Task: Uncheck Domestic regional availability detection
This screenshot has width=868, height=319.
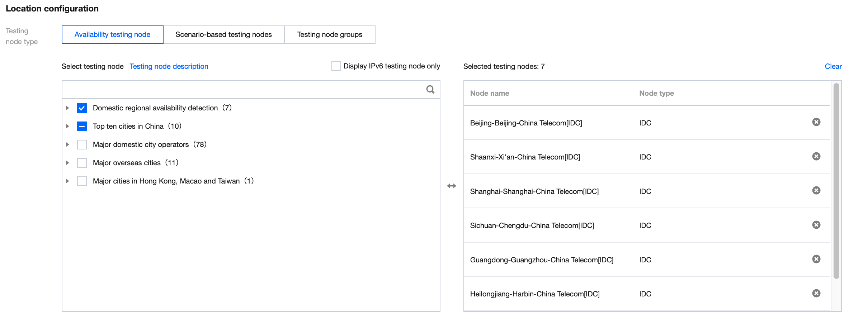Action: (82, 108)
